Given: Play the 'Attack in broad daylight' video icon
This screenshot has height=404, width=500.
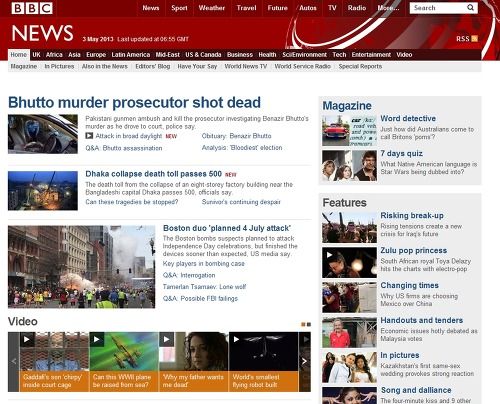Looking at the screenshot, I should pyautogui.click(x=89, y=136).
